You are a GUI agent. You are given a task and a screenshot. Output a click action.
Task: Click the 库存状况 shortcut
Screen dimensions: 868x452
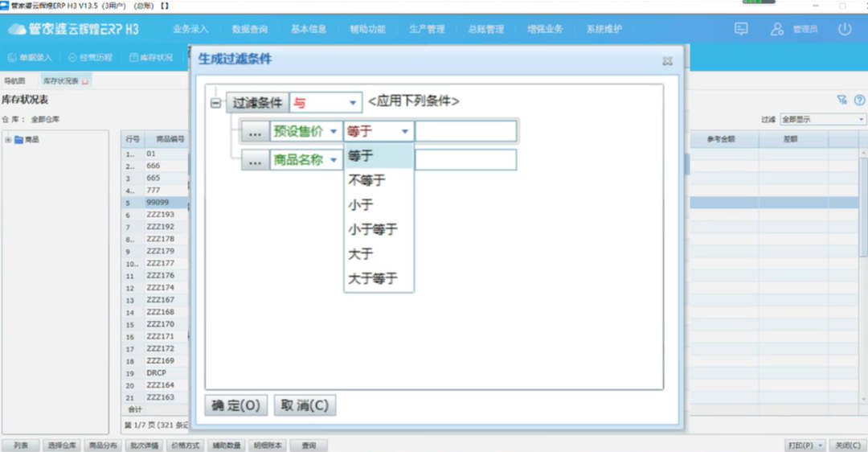click(x=150, y=57)
